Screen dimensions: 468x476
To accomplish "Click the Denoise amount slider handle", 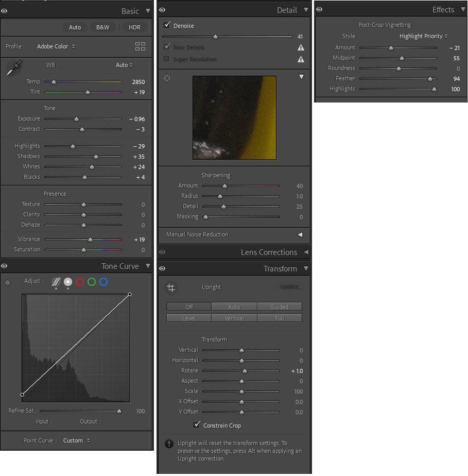I will click(x=215, y=37).
